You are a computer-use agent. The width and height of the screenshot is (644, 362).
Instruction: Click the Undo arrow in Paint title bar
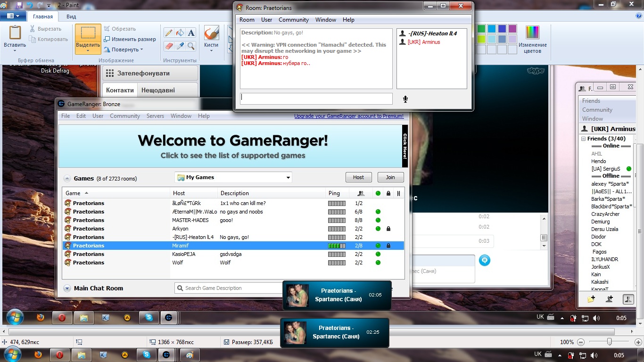click(x=30, y=5)
